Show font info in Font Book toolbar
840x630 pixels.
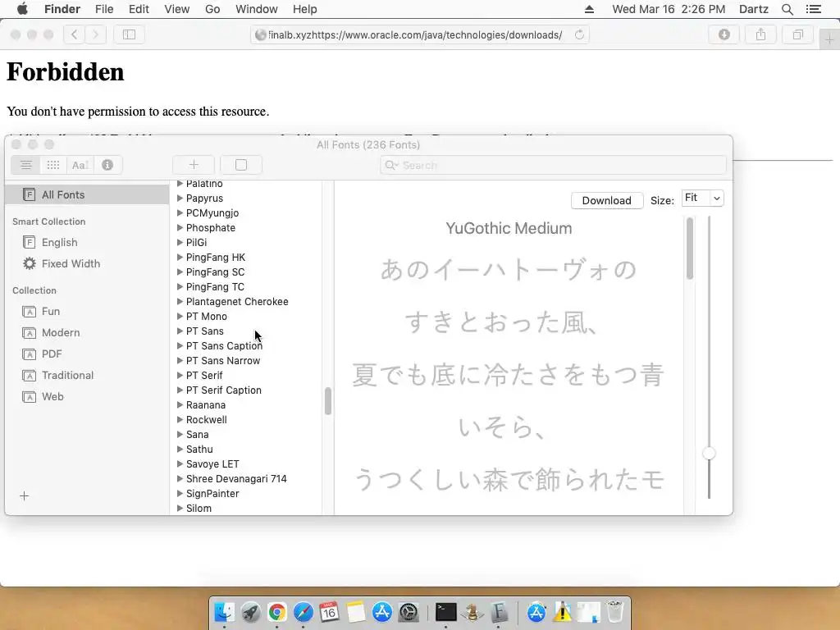(x=107, y=165)
